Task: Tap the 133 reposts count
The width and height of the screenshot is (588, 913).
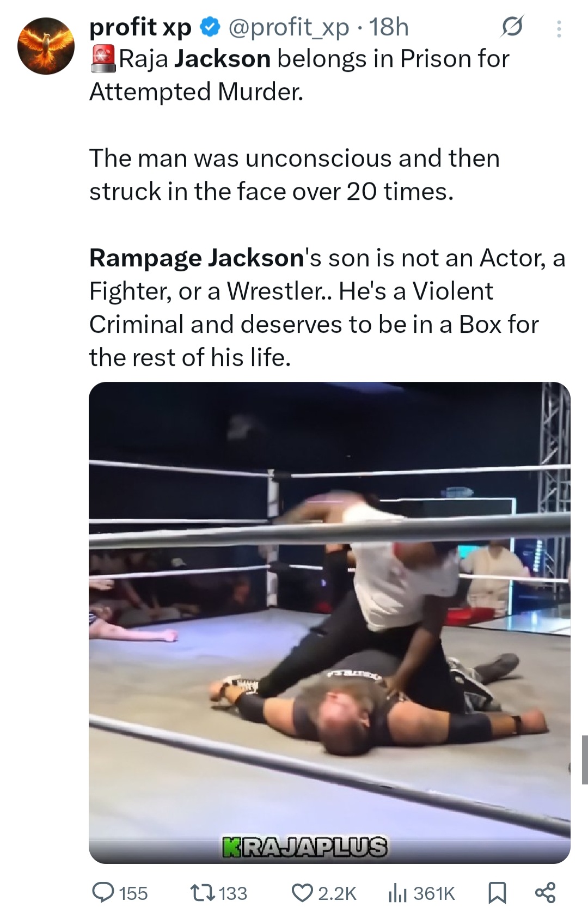Action: pos(233,893)
